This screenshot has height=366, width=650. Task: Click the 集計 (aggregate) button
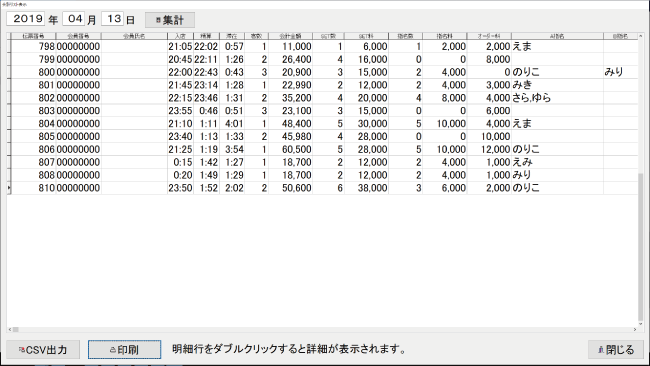coord(170,20)
